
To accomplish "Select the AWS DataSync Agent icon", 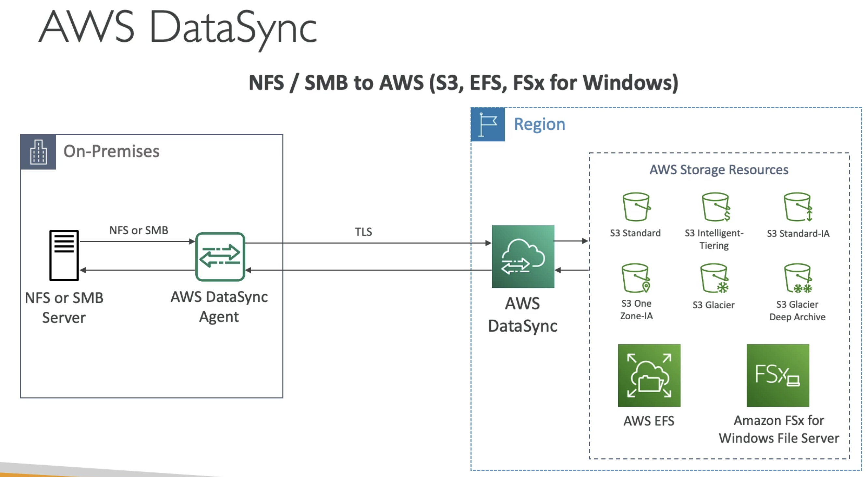I will (x=220, y=257).
